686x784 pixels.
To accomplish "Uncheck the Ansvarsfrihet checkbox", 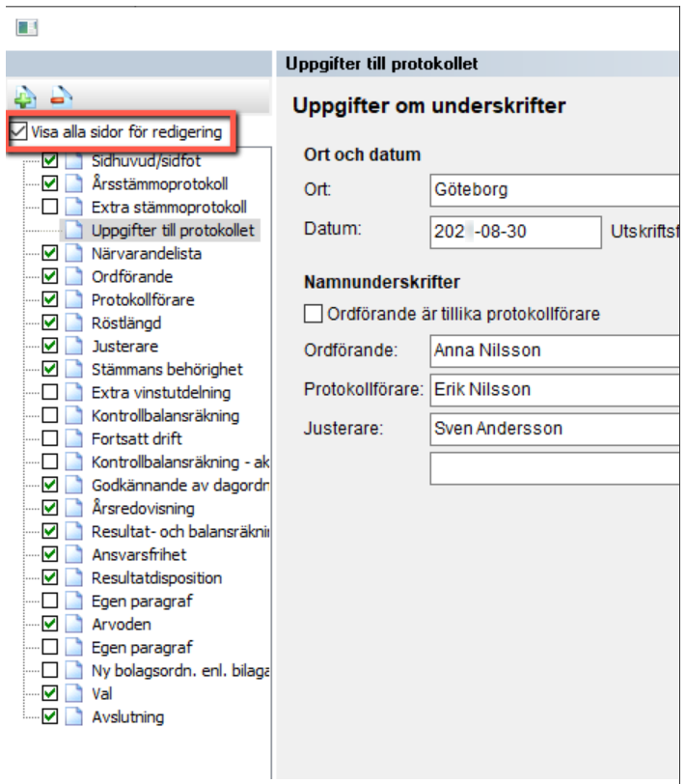I will [x=50, y=554].
